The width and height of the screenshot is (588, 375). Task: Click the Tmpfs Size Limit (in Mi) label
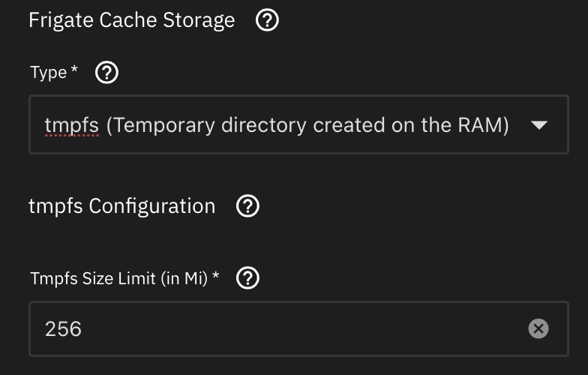120,278
